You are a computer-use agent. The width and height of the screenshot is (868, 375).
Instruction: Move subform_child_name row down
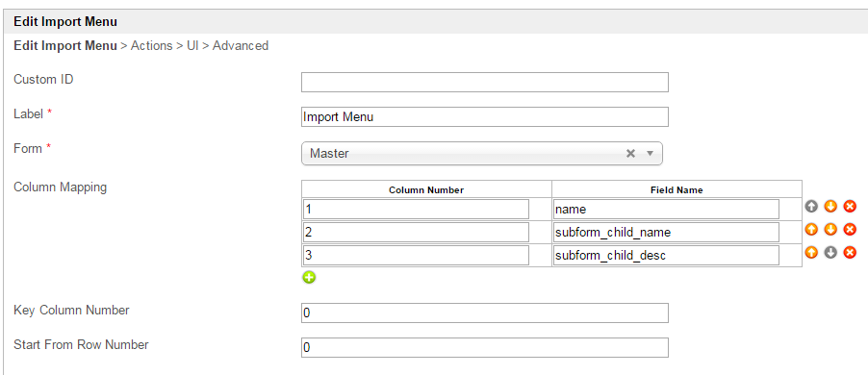[x=830, y=229]
